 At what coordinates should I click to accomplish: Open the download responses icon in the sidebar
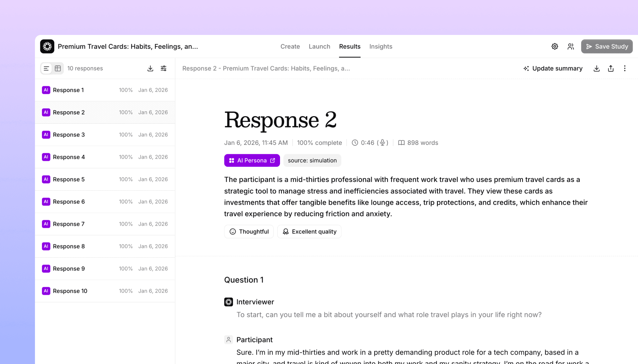(x=150, y=68)
